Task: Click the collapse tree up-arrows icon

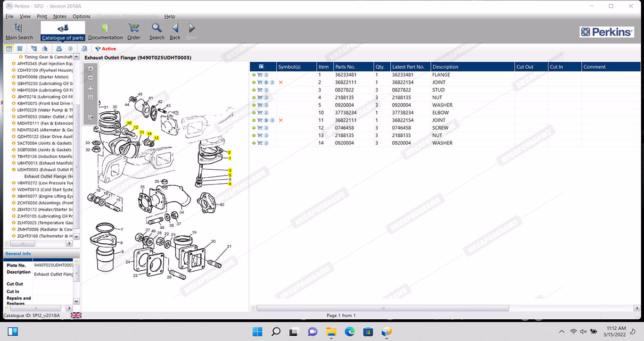Action: (45, 49)
